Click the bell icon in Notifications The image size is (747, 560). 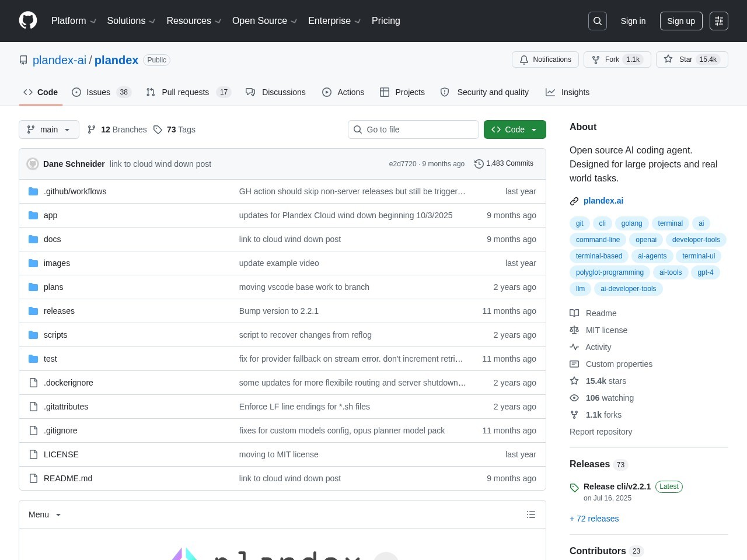coord(524,60)
